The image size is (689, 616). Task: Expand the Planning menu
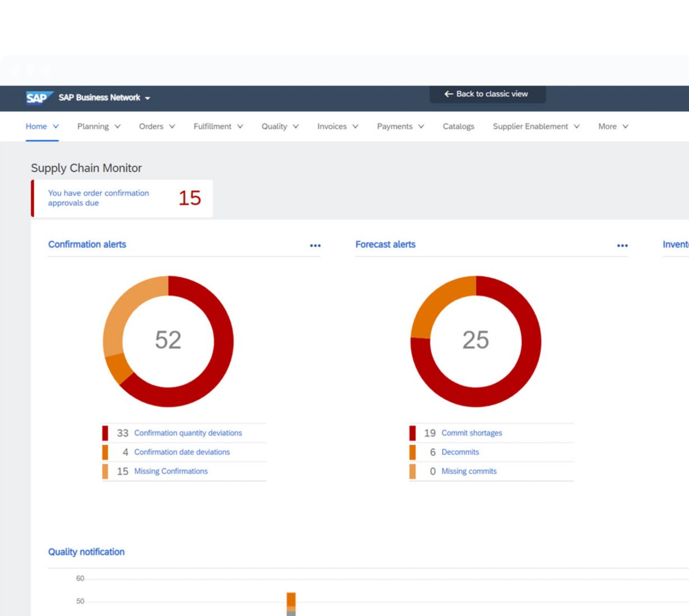coord(99,127)
